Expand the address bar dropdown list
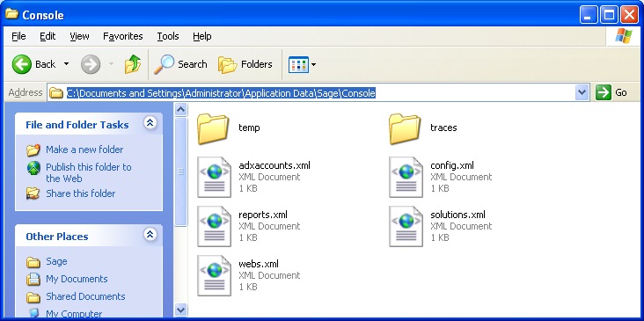Screen dimensions: 644x321 [582, 92]
